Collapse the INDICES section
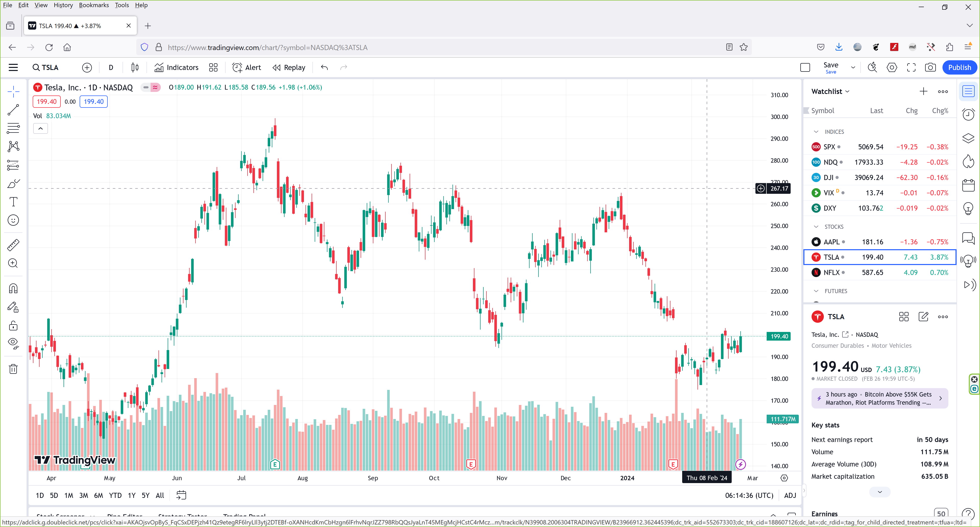980x527 pixels. pyautogui.click(x=816, y=132)
